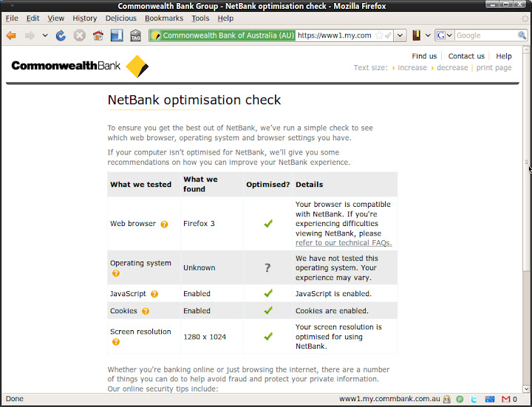The image size is (532, 407).
Task: Click the help icon next to JavaScript
Action: click(x=154, y=294)
